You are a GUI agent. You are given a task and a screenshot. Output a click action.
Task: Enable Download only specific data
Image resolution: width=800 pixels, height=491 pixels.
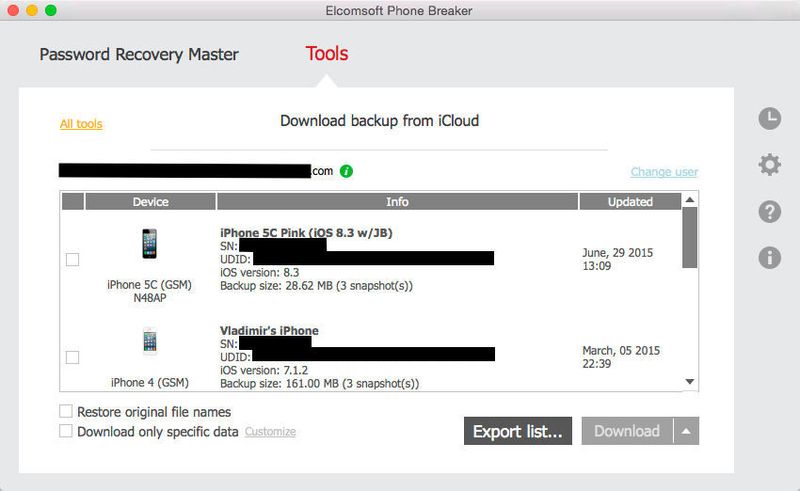point(66,431)
